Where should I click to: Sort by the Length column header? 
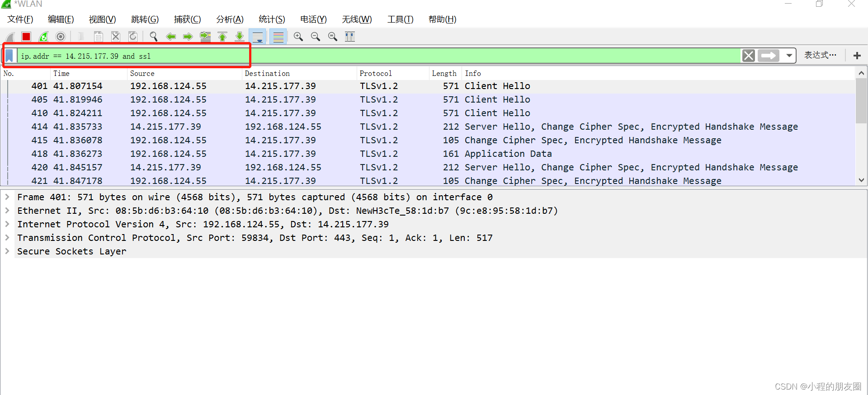click(x=445, y=73)
